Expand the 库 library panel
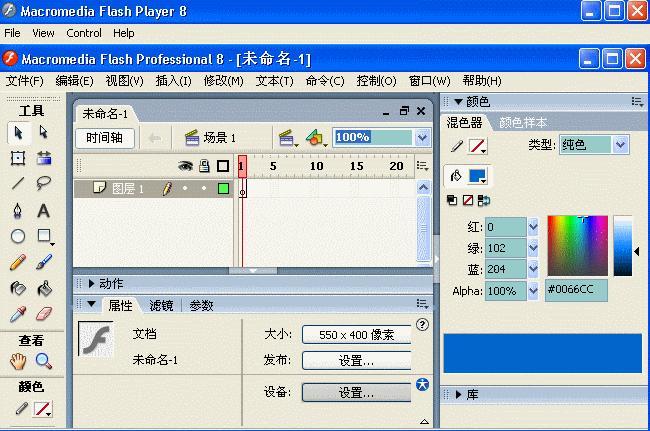Screen dimensions: 650x431 coord(458,395)
